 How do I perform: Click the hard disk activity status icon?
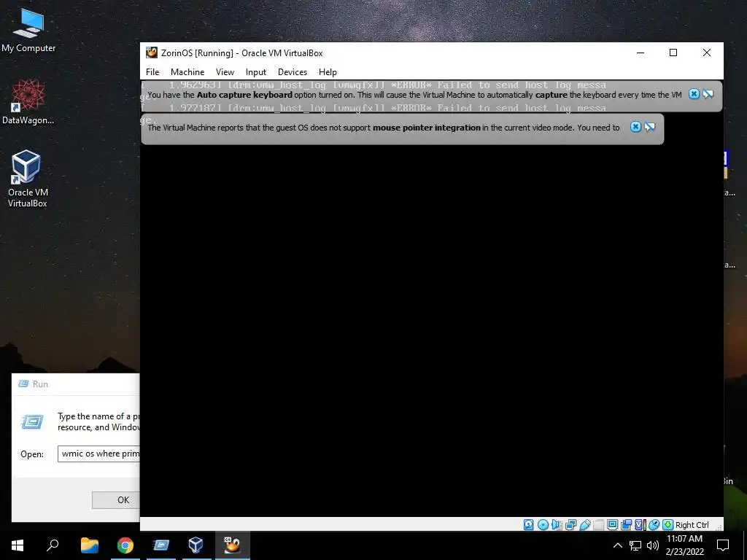pyautogui.click(x=529, y=524)
